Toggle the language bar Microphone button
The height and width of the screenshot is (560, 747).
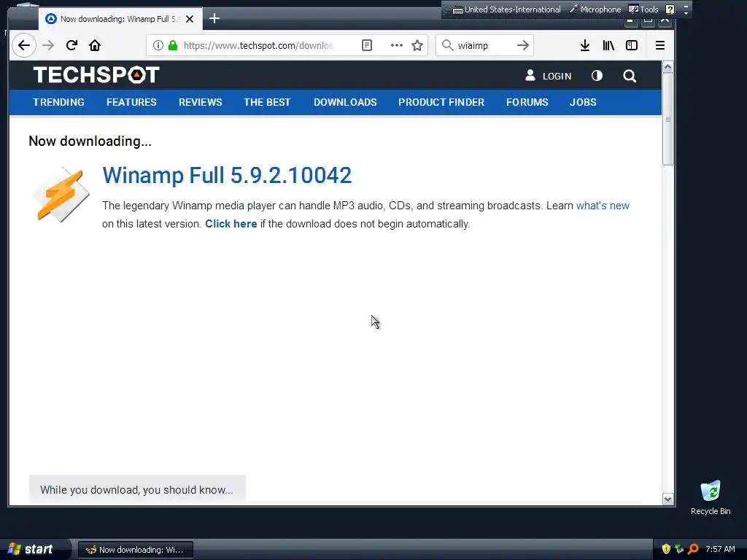(595, 9)
